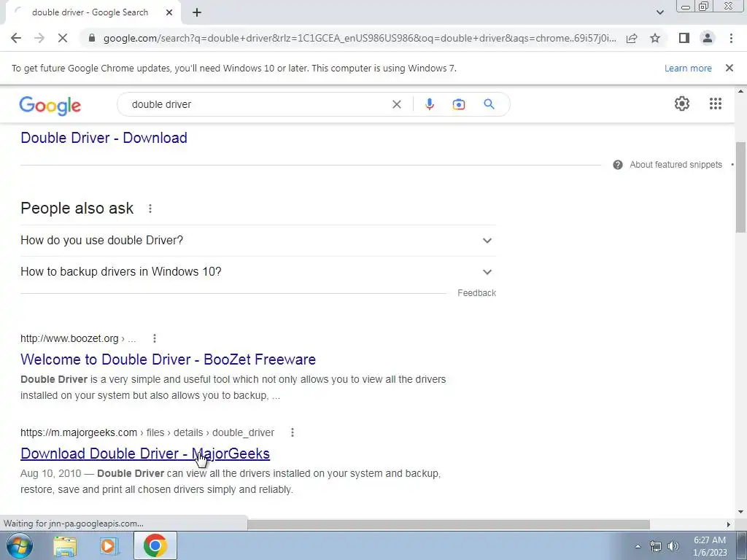Open the network status tray icon
This screenshot has height=560, width=747.
[x=655, y=546]
